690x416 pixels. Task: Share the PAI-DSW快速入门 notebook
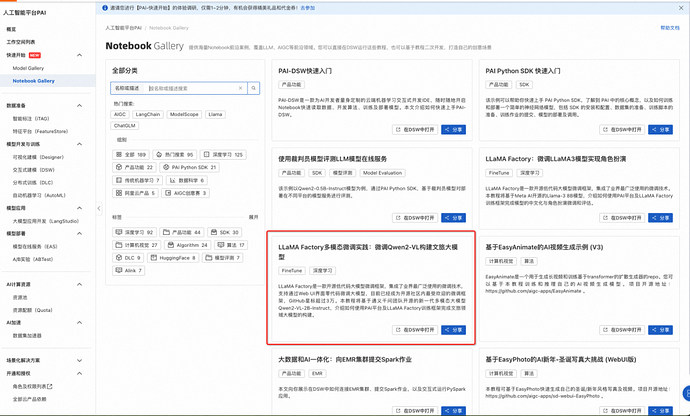click(x=454, y=130)
